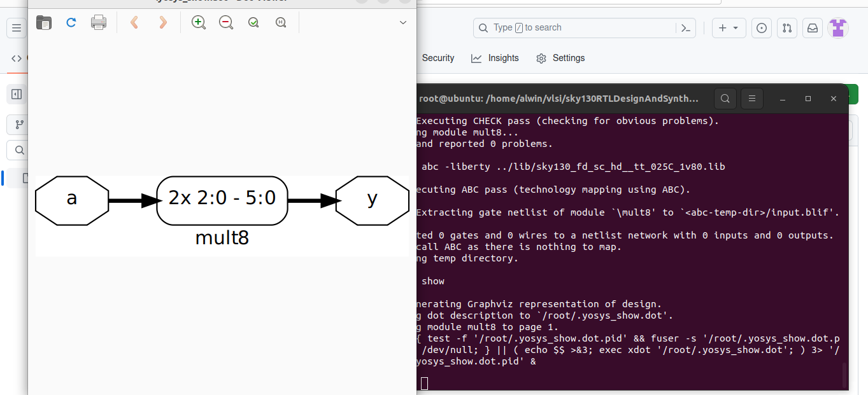Click your GitHub profile avatar
Screen dimensions: 868x395
(x=837, y=27)
